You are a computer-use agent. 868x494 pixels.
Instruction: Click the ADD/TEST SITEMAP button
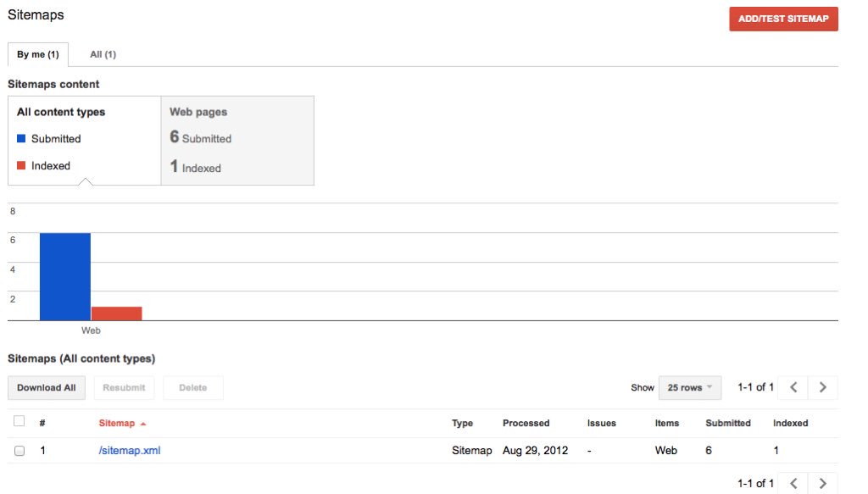point(783,19)
